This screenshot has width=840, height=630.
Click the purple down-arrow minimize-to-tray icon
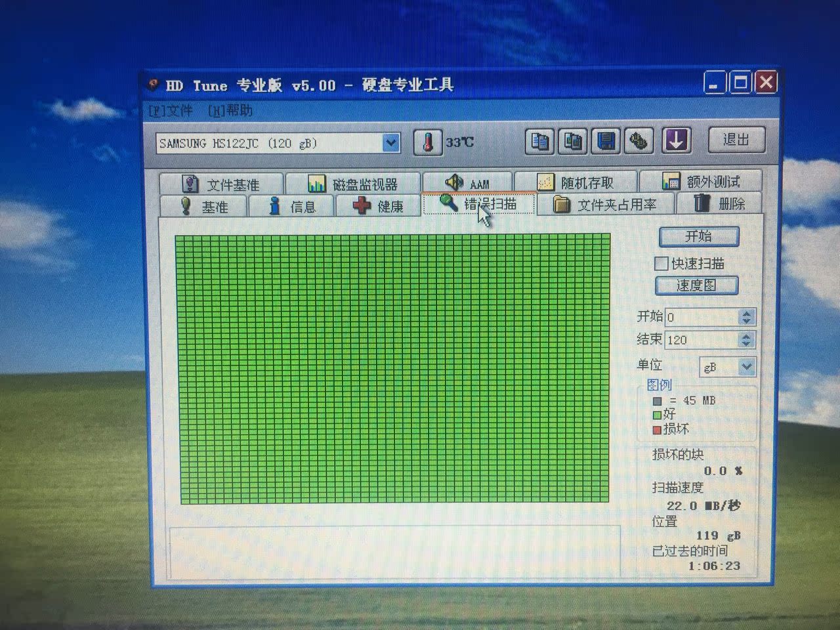[676, 140]
